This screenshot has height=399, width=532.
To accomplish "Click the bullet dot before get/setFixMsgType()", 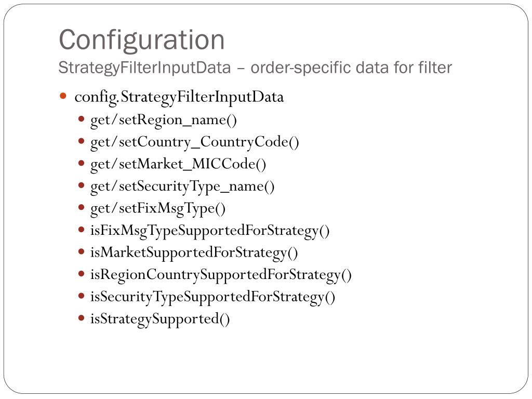I will pyautogui.click(x=82, y=207).
